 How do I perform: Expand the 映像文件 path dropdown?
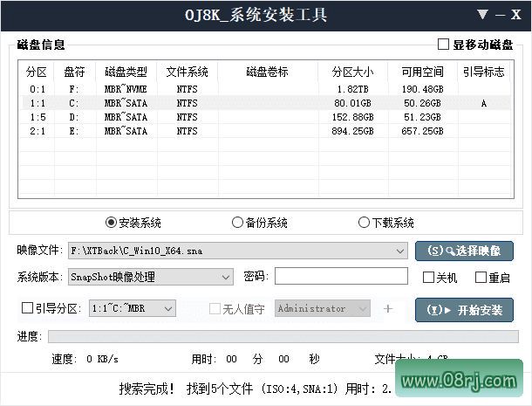click(400, 251)
